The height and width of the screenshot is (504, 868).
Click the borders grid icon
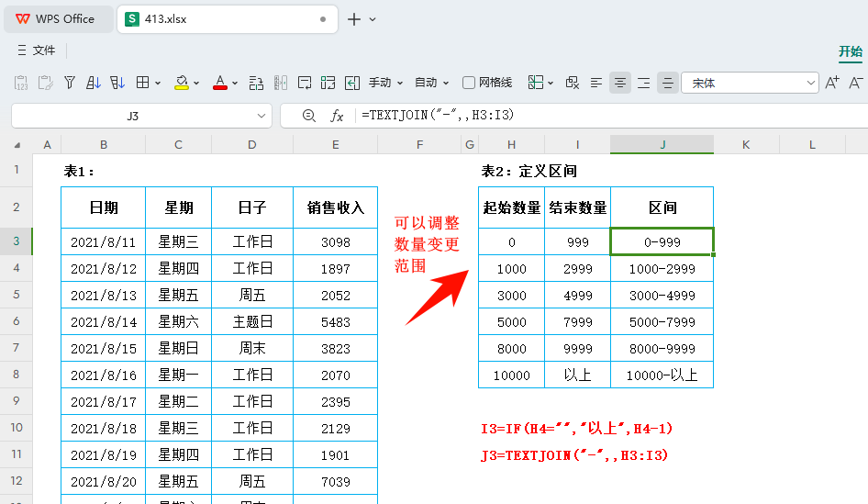pos(142,83)
